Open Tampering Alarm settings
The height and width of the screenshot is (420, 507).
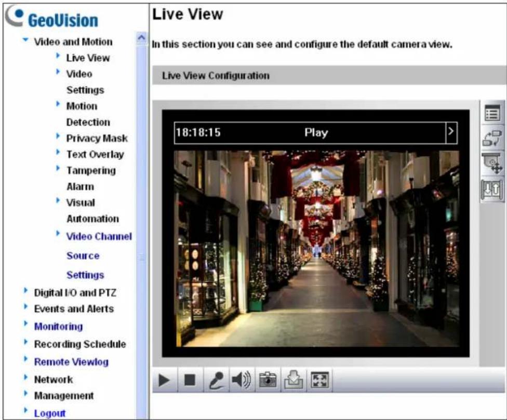coord(91,179)
